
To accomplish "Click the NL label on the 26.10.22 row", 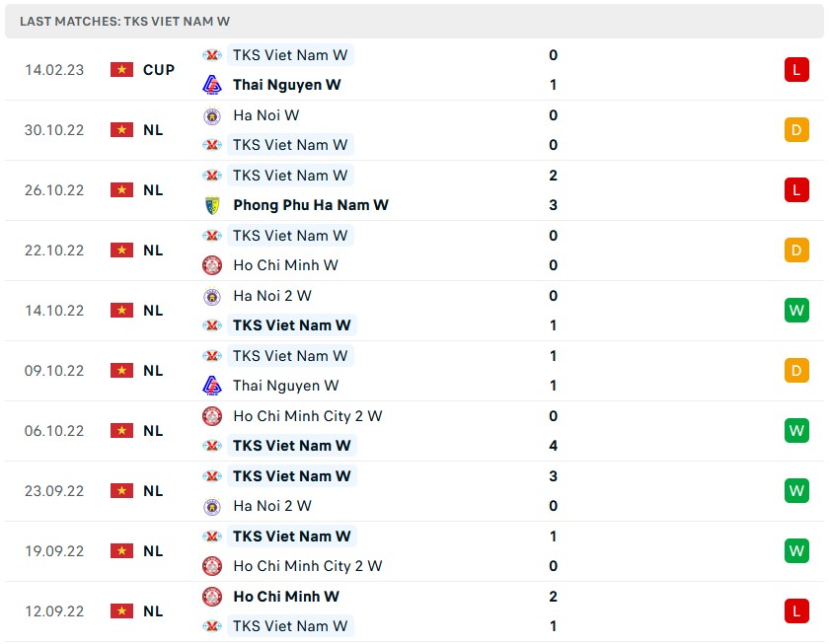I will tap(156, 189).
